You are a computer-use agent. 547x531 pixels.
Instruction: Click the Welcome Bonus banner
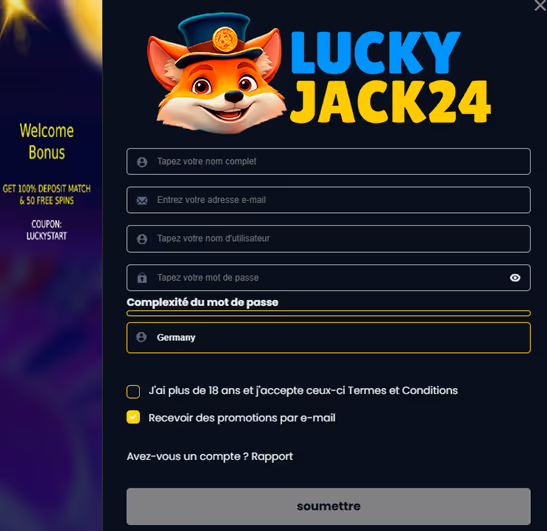pyautogui.click(x=47, y=142)
